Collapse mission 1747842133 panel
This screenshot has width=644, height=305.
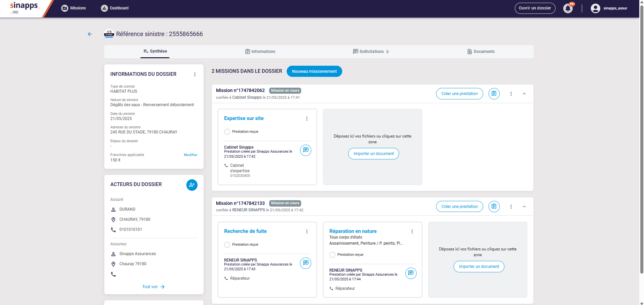click(524, 207)
